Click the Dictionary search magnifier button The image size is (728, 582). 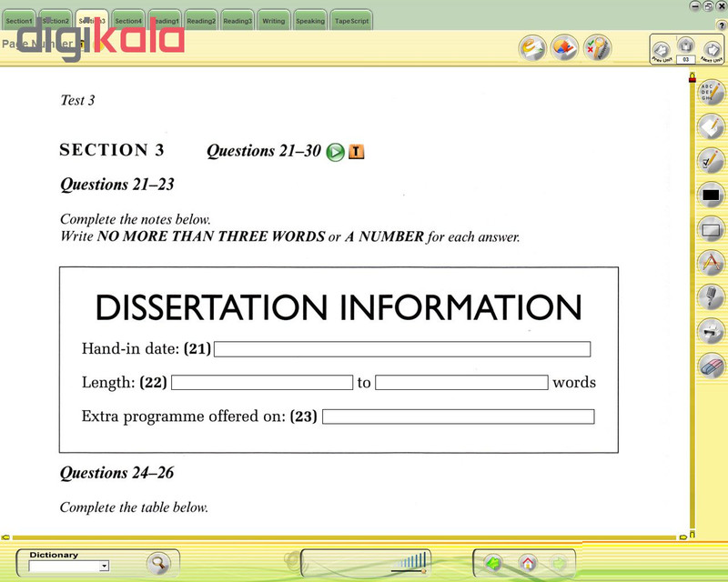coord(158,564)
